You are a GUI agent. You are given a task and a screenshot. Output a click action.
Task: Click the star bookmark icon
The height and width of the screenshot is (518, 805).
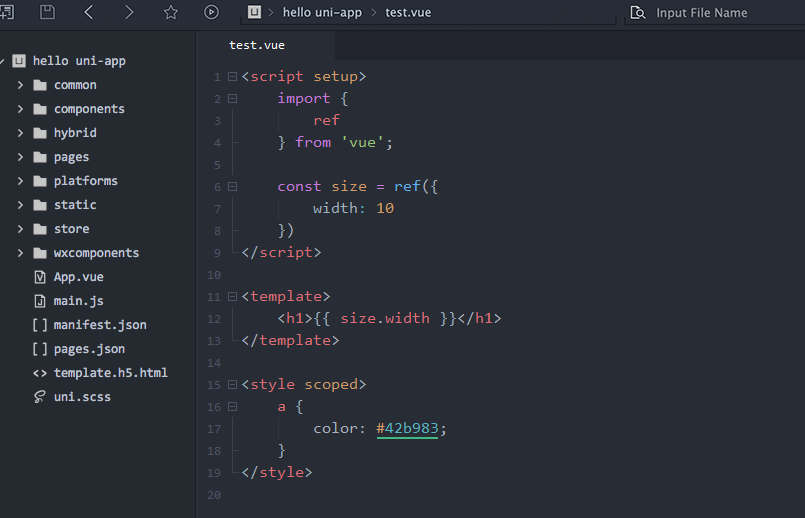pos(170,12)
